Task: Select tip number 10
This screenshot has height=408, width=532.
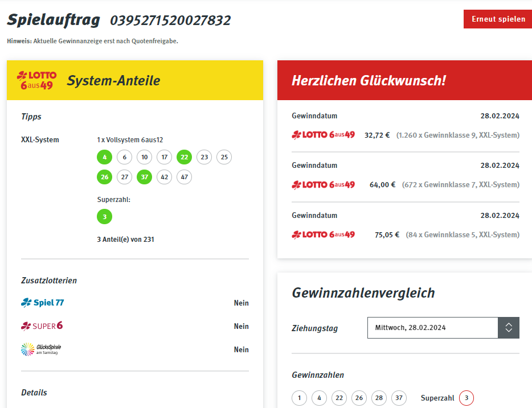Action: tap(145, 157)
